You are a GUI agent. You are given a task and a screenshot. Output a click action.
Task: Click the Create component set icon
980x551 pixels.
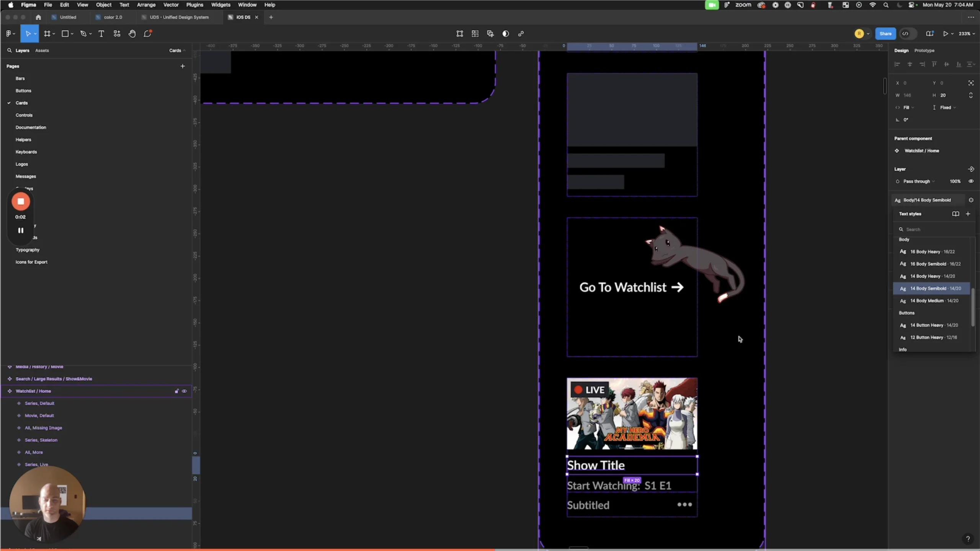click(475, 34)
